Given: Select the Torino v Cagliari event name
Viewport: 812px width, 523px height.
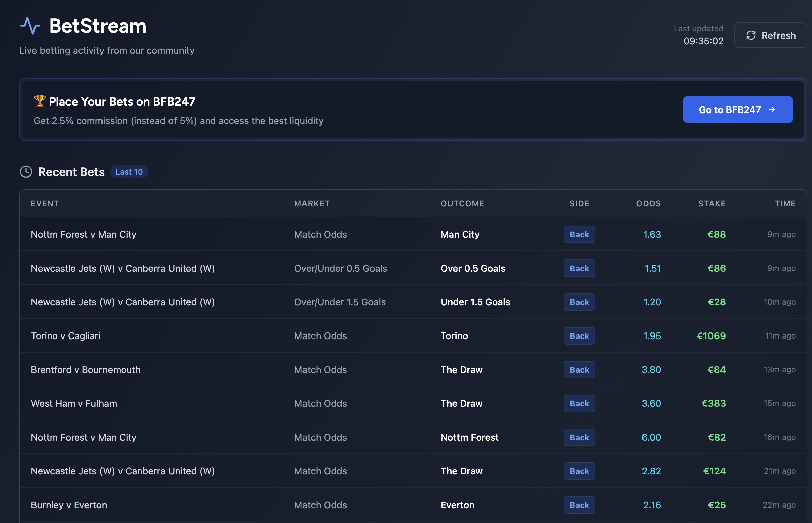Looking at the screenshot, I should click(66, 335).
